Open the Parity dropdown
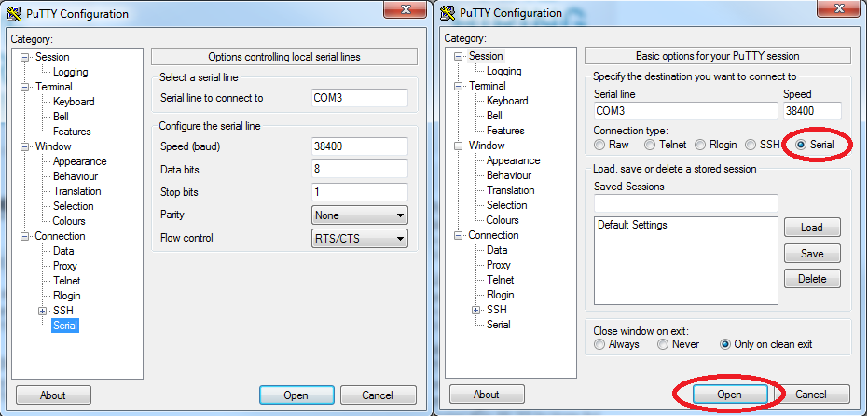The image size is (868, 416). coord(360,215)
